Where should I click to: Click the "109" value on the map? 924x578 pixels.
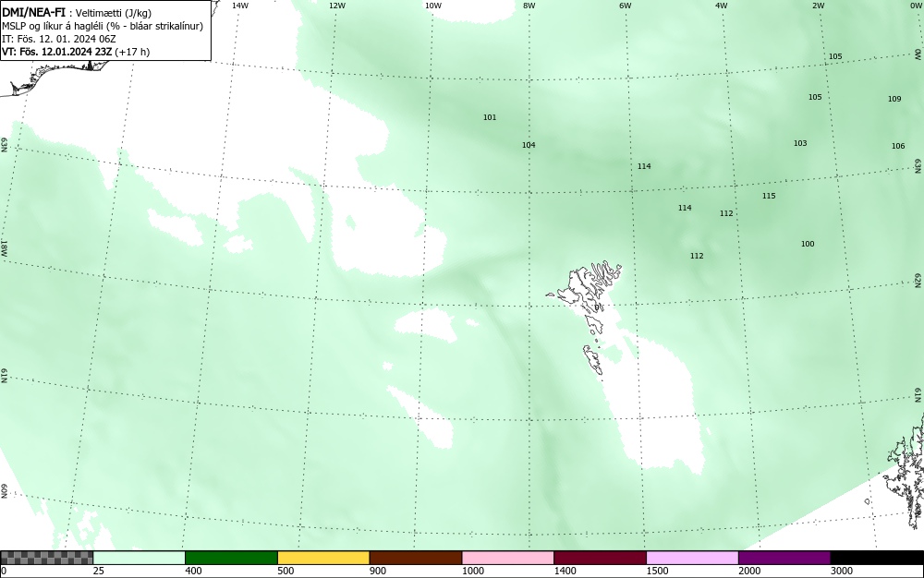pyautogui.click(x=894, y=98)
